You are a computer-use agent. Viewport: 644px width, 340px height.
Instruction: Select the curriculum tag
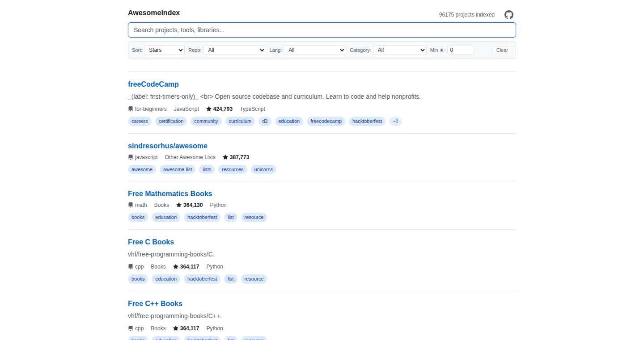point(240,121)
